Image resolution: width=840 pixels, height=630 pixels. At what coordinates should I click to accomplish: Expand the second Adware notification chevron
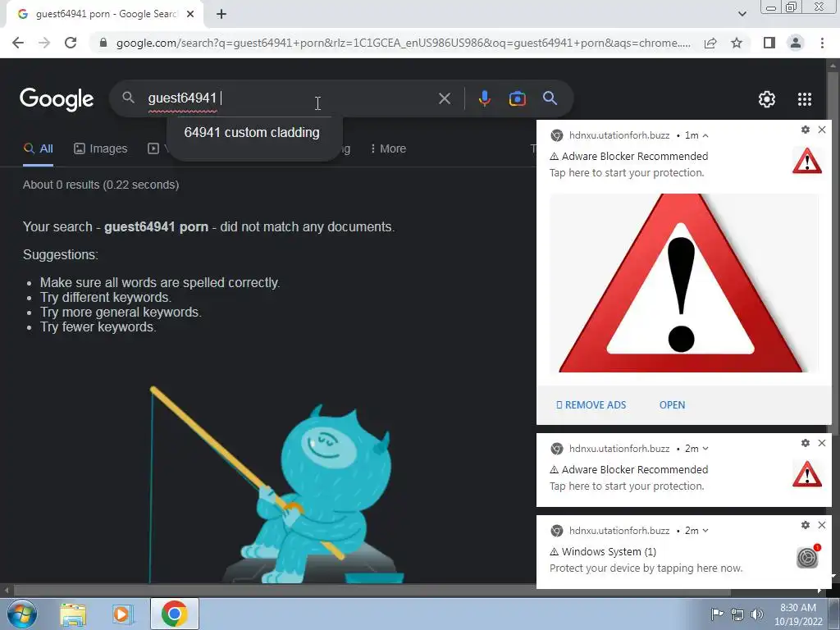[x=705, y=449]
